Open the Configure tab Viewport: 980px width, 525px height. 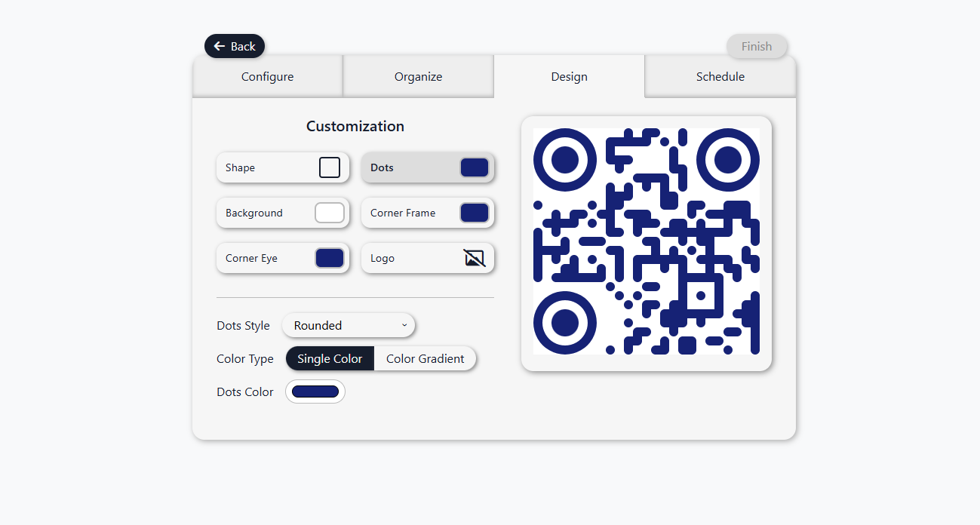pos(268,76)
